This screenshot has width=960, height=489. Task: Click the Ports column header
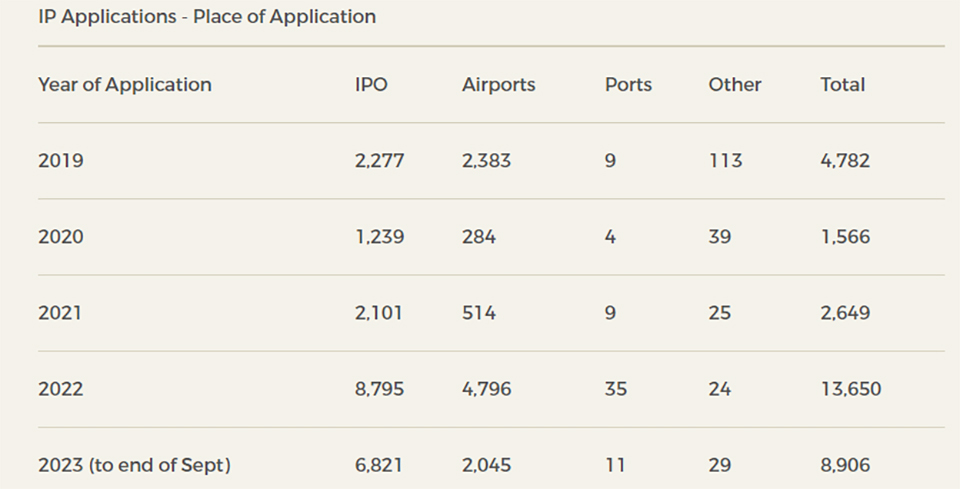point(628,85)
